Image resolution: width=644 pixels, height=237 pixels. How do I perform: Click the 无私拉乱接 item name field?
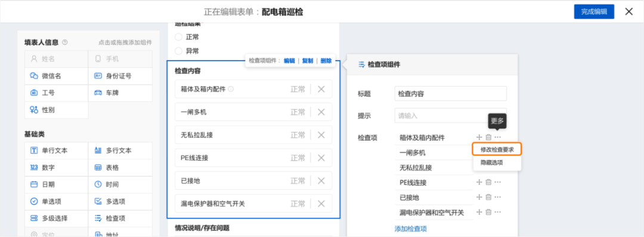[x=434, y=167]
